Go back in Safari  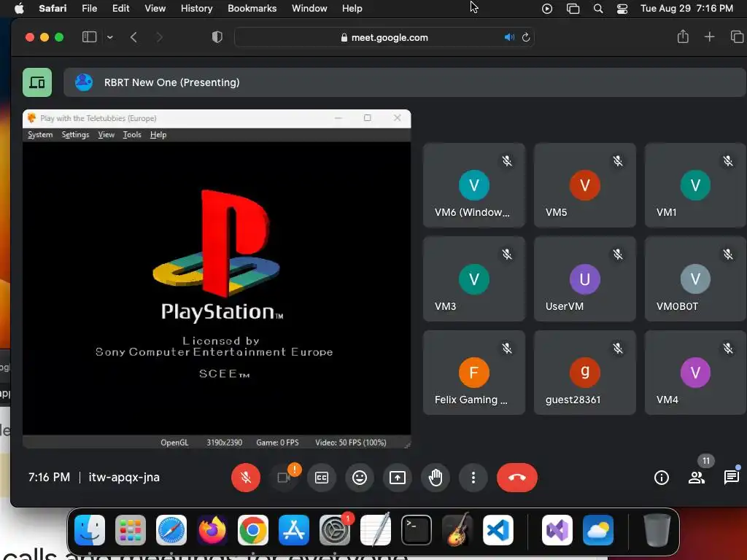134,37
